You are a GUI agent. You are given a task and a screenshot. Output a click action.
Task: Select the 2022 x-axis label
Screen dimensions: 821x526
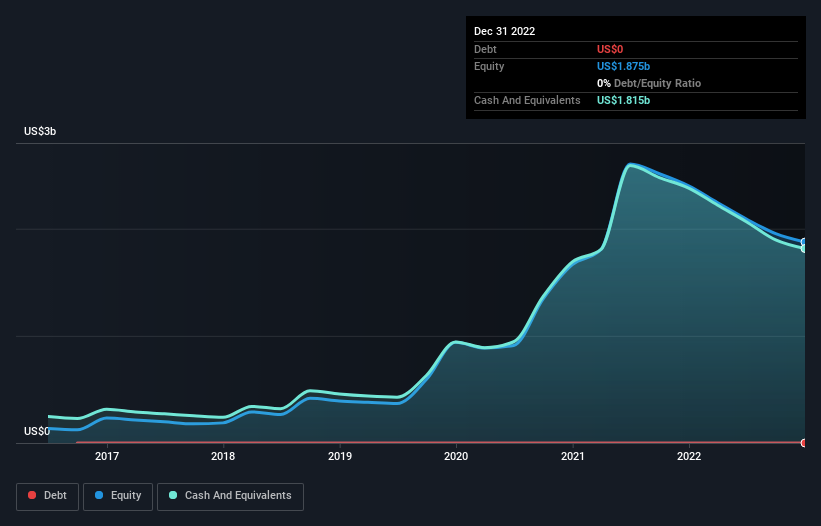(x=689, y=456)
